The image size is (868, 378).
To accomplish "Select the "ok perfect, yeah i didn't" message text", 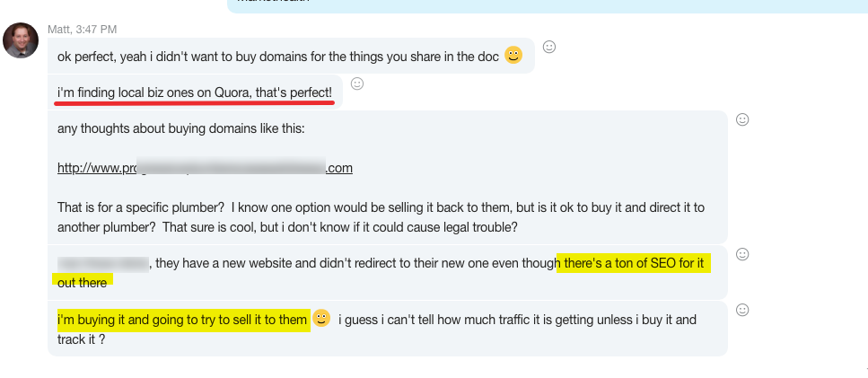I will coord(278,57).
